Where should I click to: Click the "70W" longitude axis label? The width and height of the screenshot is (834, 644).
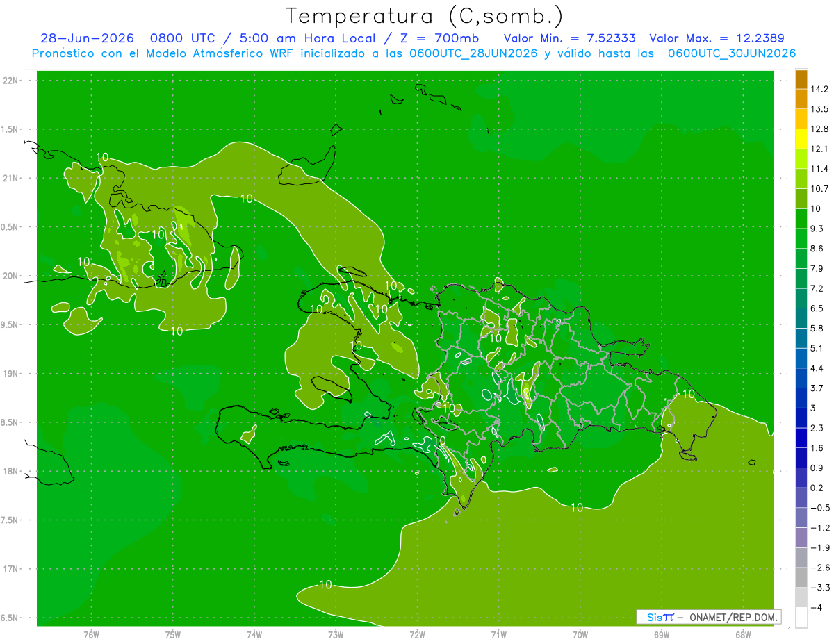click(x=580, y=636)
